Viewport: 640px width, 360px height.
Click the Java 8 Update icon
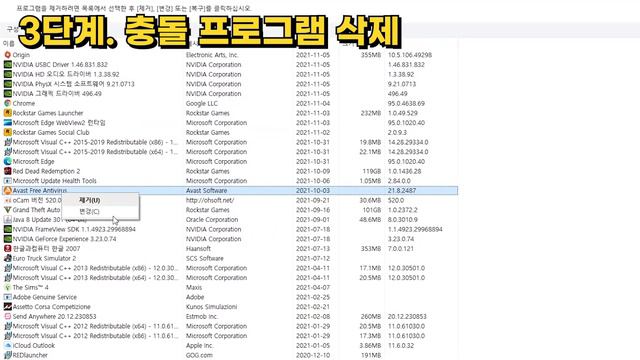(7, 220)
